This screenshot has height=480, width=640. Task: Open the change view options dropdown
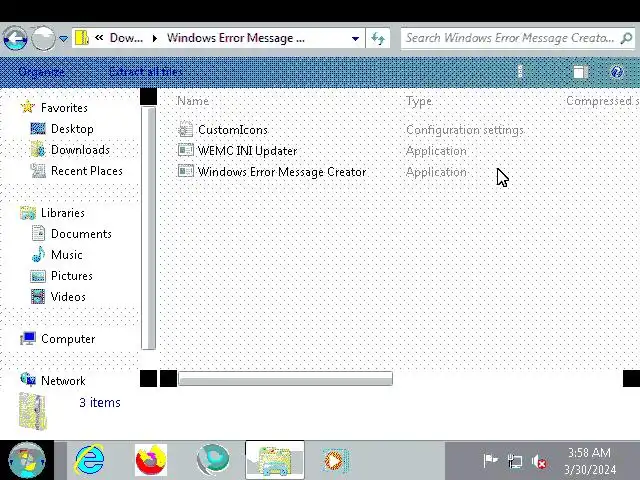pyautogui.click(x=520, y=71)
